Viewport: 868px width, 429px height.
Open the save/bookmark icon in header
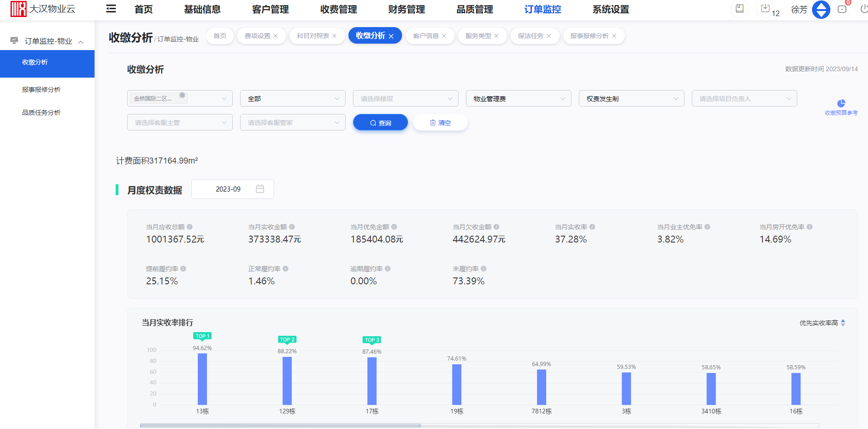[739, 9]
